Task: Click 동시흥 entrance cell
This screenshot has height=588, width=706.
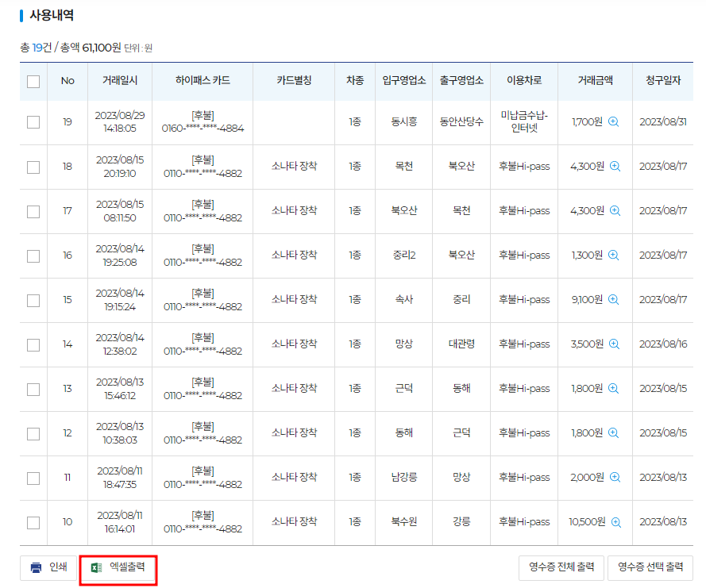Action: (x=404, y=121)
